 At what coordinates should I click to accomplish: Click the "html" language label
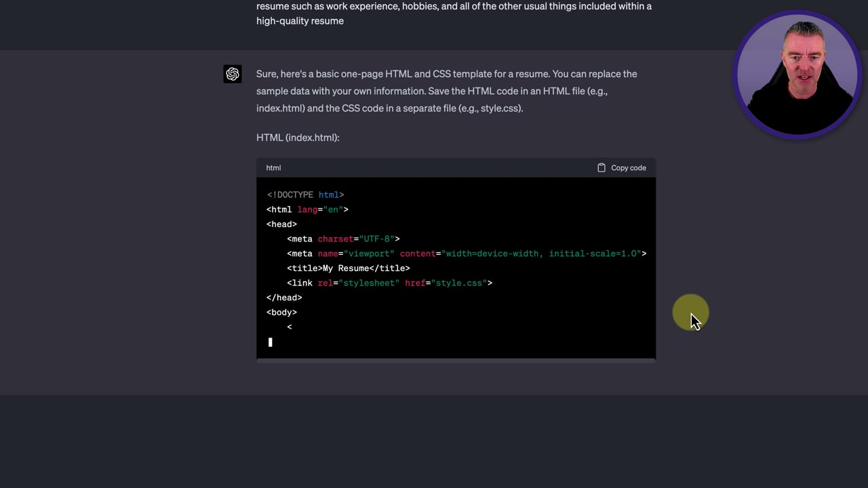(x=273, y=167)
